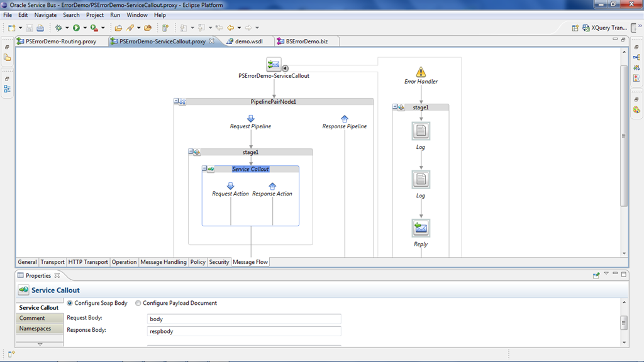Select Configure Soap Body radio button

click(x=70, y=303)
